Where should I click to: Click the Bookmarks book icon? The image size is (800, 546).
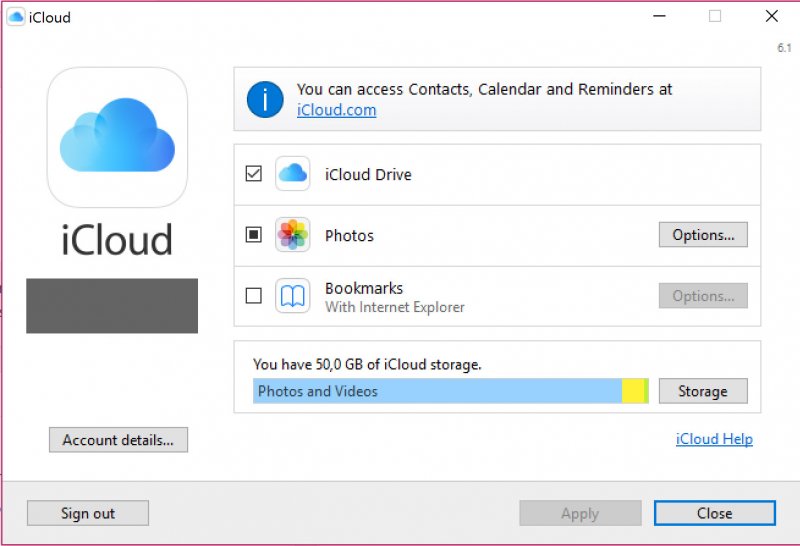(292, 295)
